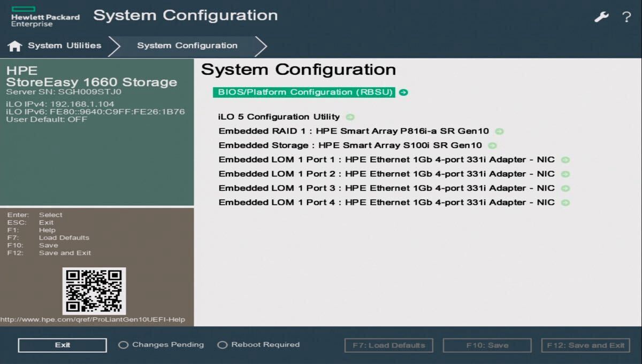Click the F10: Save button
The image size is (642, 364).
coord(487,345)
